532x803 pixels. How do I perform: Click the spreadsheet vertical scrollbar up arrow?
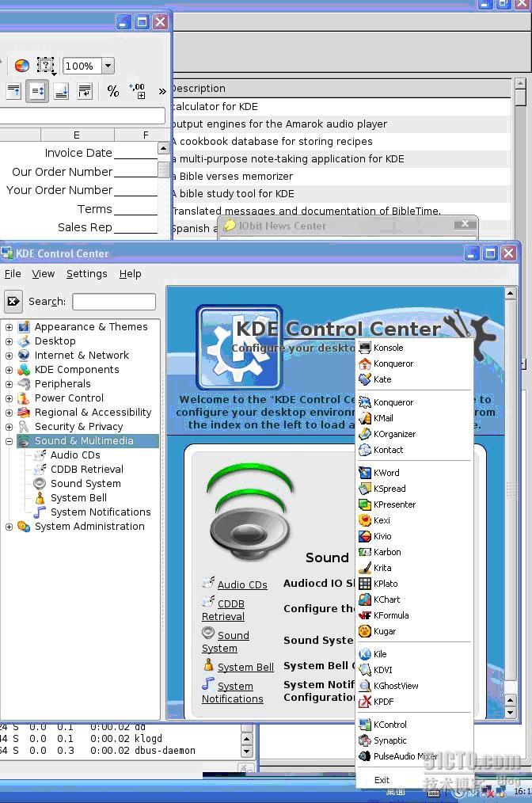(163, 149)
